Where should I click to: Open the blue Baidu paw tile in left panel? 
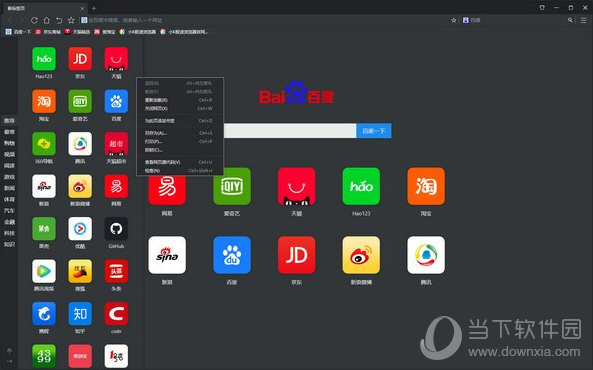(116, 101)
